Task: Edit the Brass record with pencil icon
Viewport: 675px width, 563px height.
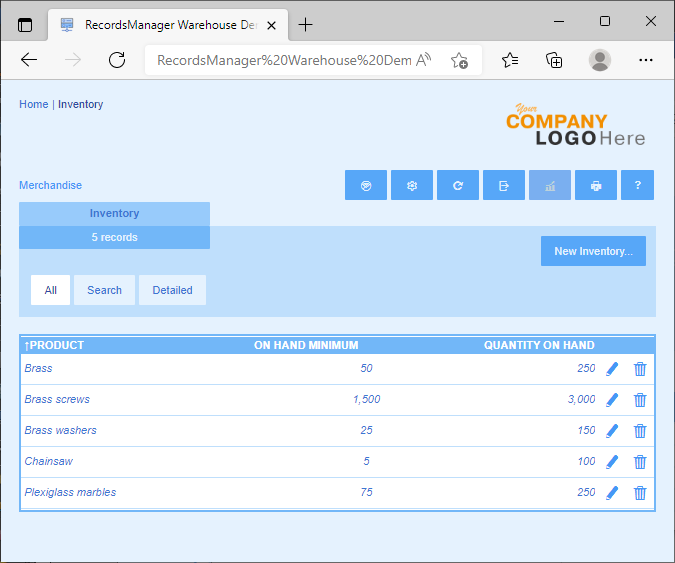Action: click(612, 369)
